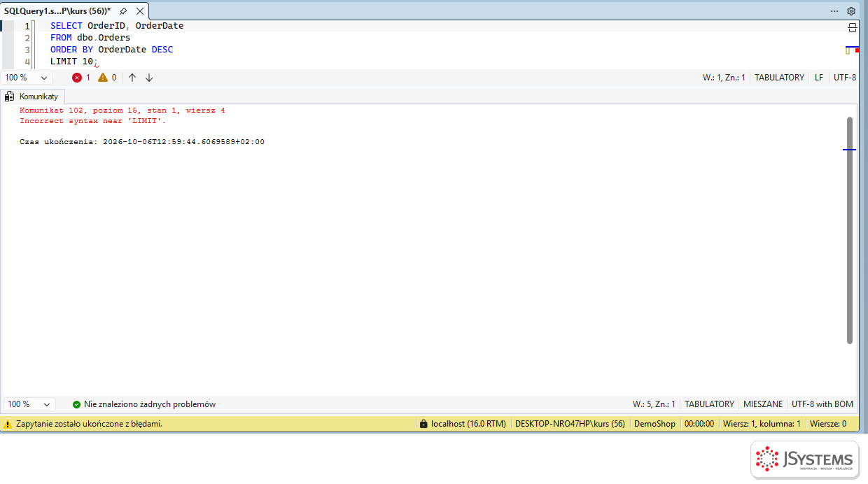Click line number 3 in the margin
This screenshot has height=484, width=868.
[x=27, y=50]
